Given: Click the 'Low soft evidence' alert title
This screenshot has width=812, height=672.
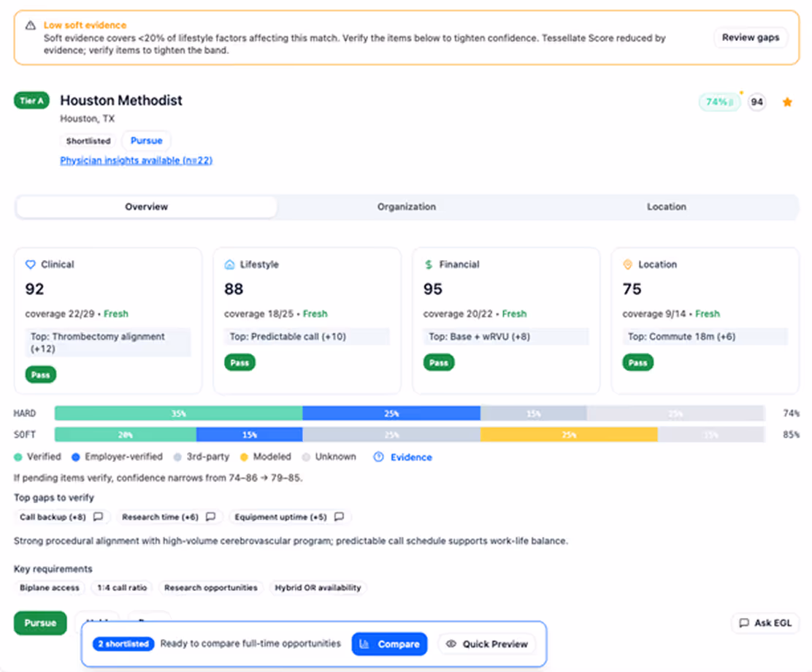Looking at the screenshot, I should coord(85,25).
